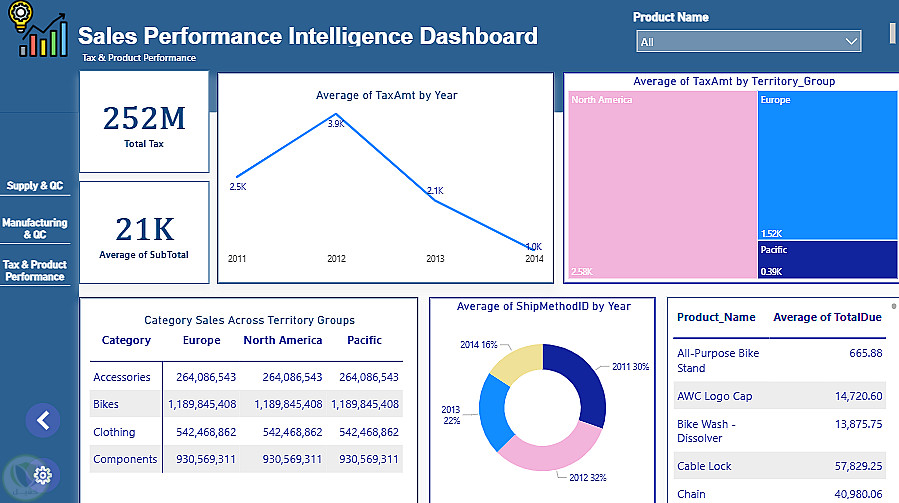The image size is (899, 503).
Task: Click the back arrow navigation button
Action: point(42,420)
